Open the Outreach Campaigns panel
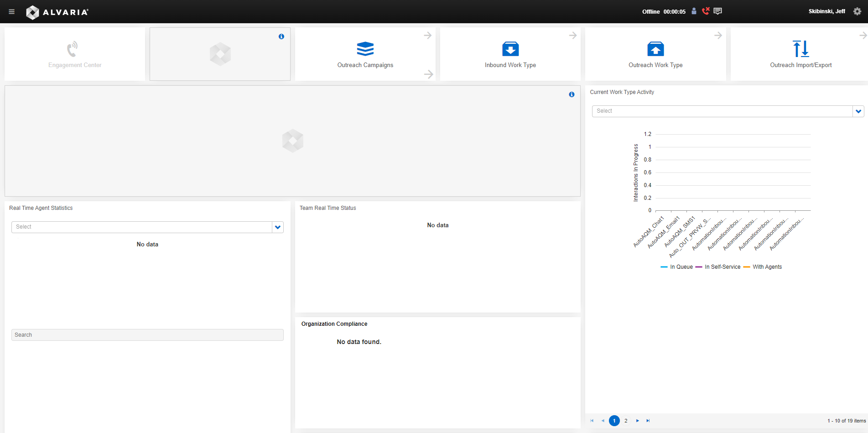Image resolution: width=868 pixels, height=433 pixels. pyautogui.click(x=365, y=54)
